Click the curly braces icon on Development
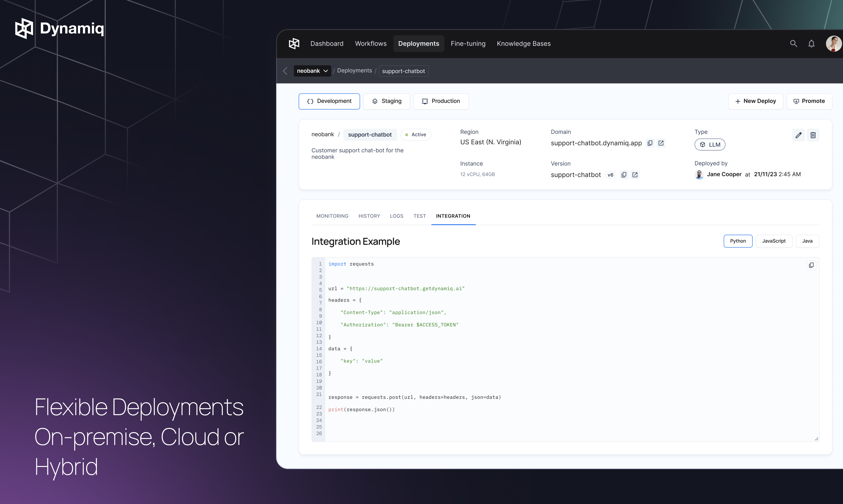Image resolution: width=843 pixels, height=504 pixels. pos(310,101)
